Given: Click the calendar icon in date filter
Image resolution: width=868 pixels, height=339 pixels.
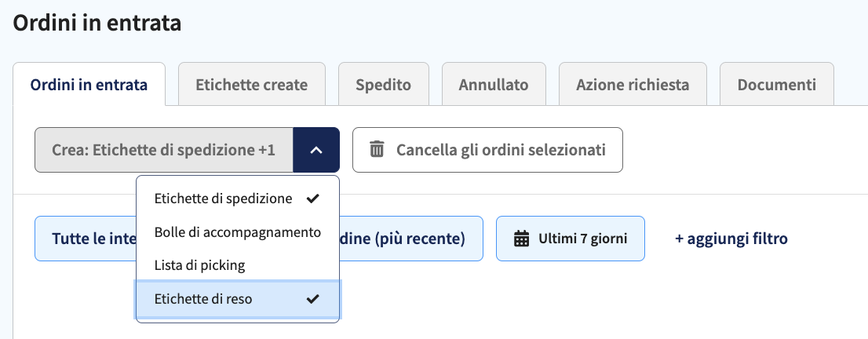Looking at the screenshot, I should 521,239.
